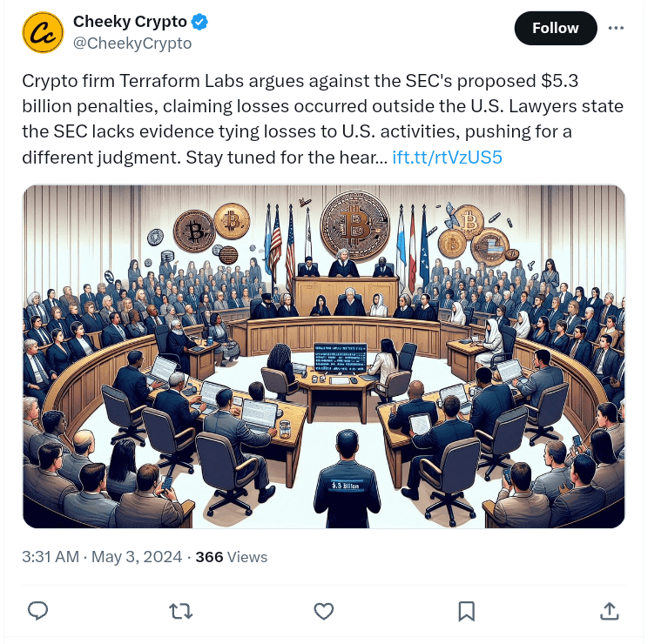Viewport: 668px width, 644px height.
Task: Click the $.3 Billion jacket in image
Action: [346, 486]
